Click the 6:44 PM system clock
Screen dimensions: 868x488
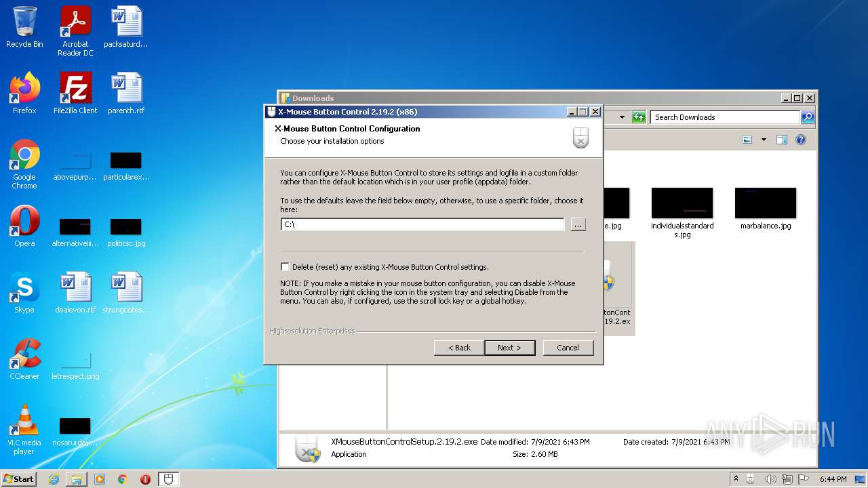(833, 479)
